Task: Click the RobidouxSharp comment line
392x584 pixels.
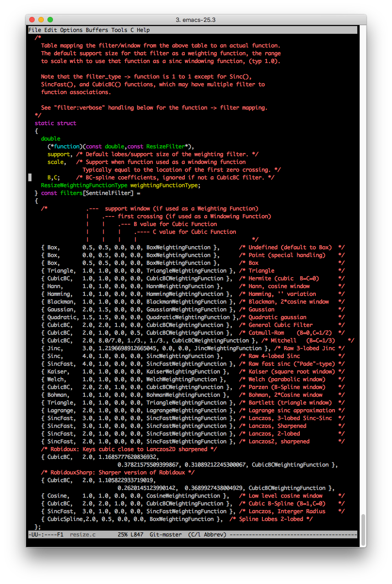Action: coord(118,473)
